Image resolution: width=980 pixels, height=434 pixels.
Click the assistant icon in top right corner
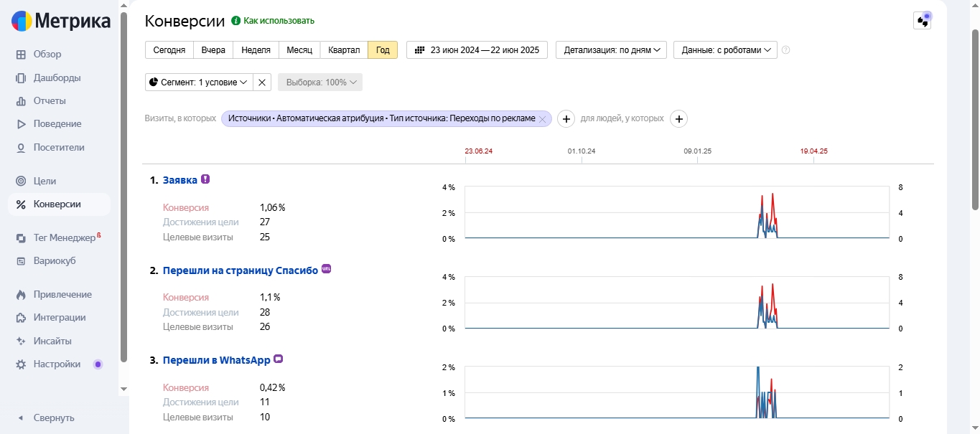(x=922, y=21)
